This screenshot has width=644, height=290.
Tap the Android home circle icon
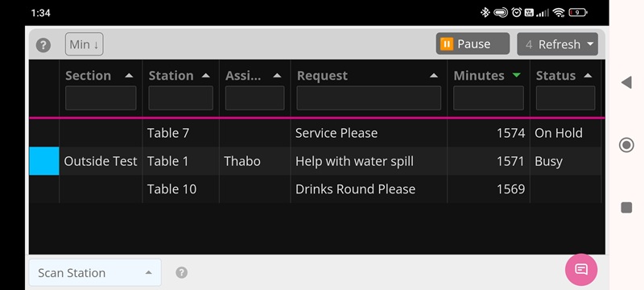(x=626, y=145)
